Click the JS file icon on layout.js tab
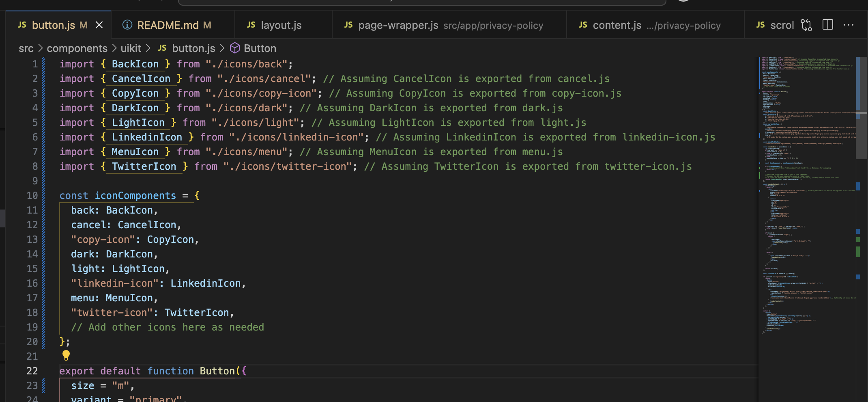The width and height of the screenshot is (868, 402). (251, 25)
